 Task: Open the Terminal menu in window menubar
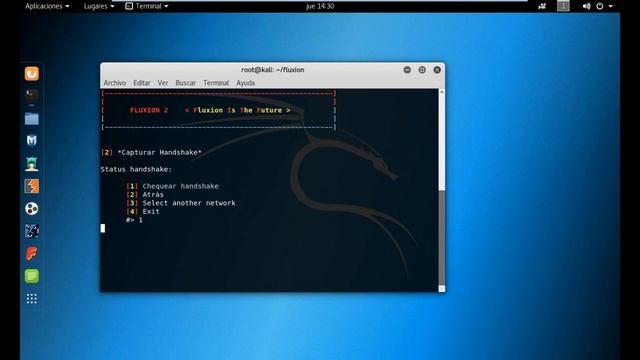216,83
